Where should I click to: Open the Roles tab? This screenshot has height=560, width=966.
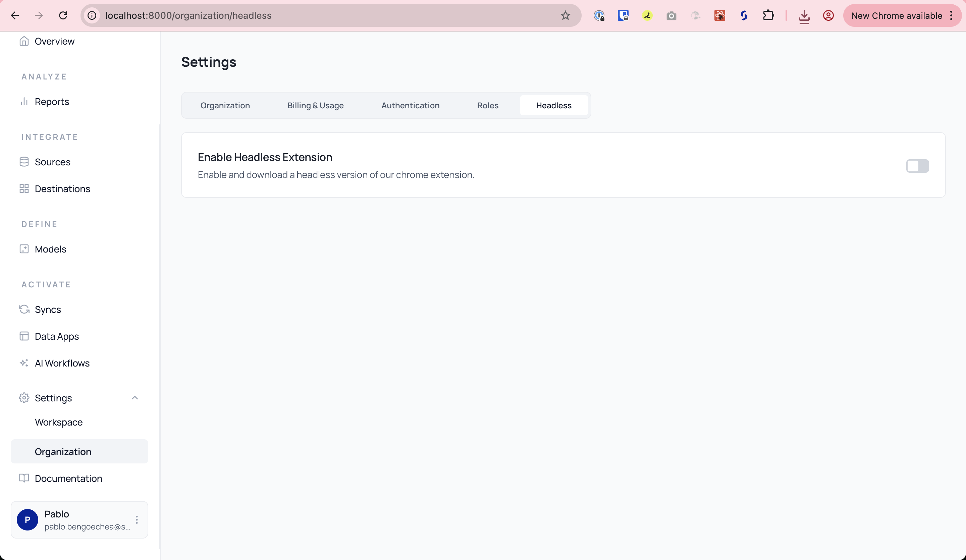pos(488,105)
